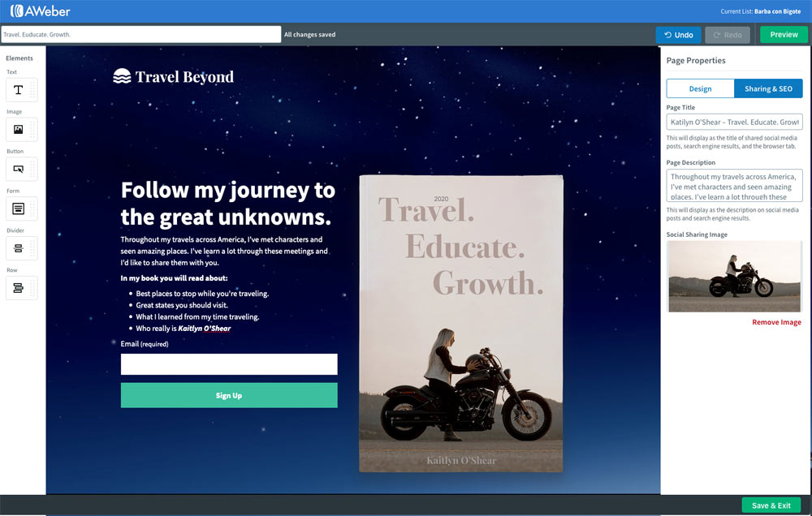
Task: Click the landing page name field
Action: 141,35
